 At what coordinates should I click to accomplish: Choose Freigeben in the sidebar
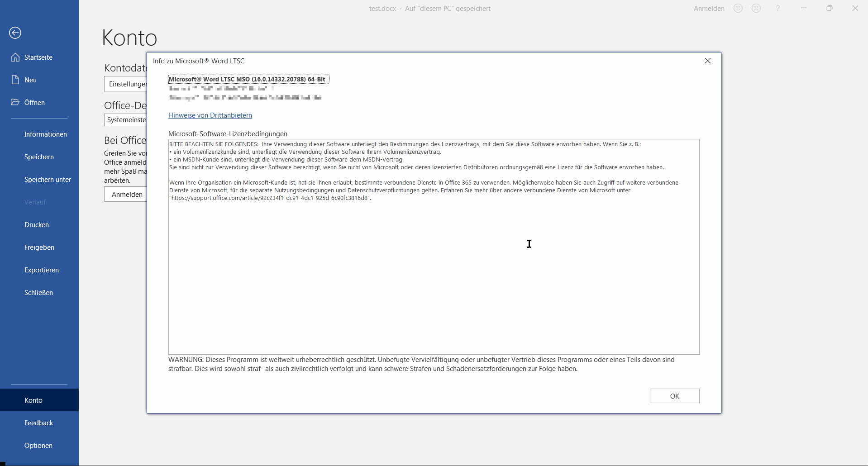pos(39,247)
